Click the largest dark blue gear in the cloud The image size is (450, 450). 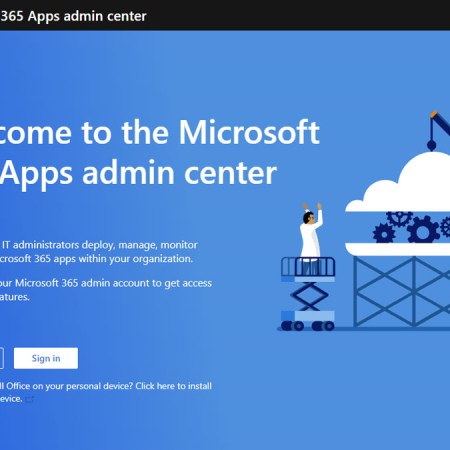pos(423,229)
